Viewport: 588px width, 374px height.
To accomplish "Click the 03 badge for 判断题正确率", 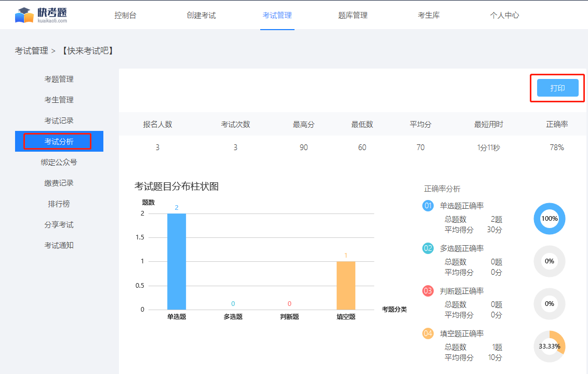I will click(x=428, y=291).
